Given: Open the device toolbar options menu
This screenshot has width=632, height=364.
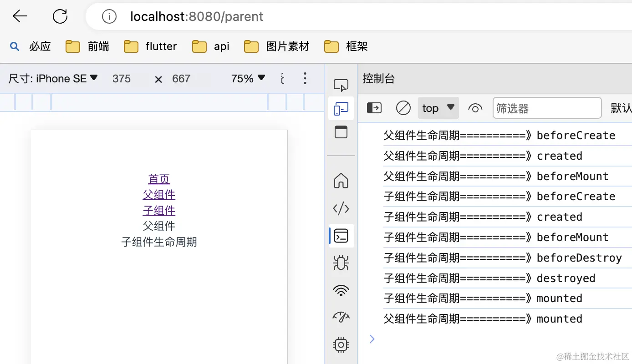Looking at the screenshot, I should [305, 78].
